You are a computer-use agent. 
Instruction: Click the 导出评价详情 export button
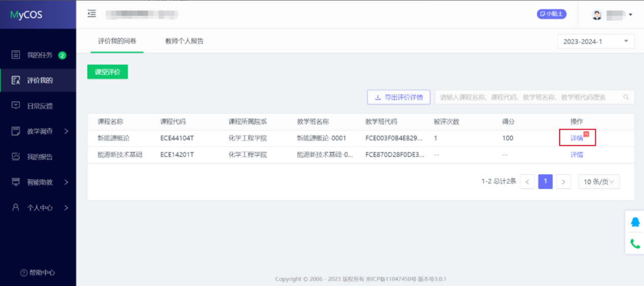[398, 97]
